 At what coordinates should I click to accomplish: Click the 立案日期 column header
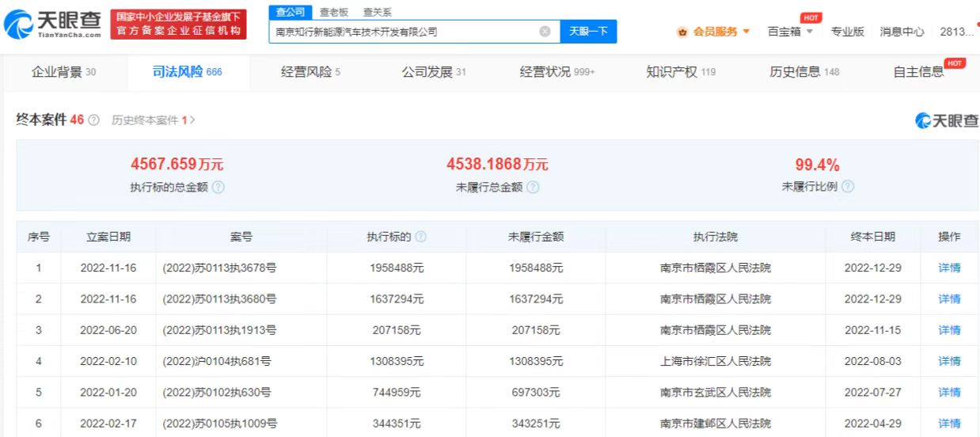pos(108,237)
